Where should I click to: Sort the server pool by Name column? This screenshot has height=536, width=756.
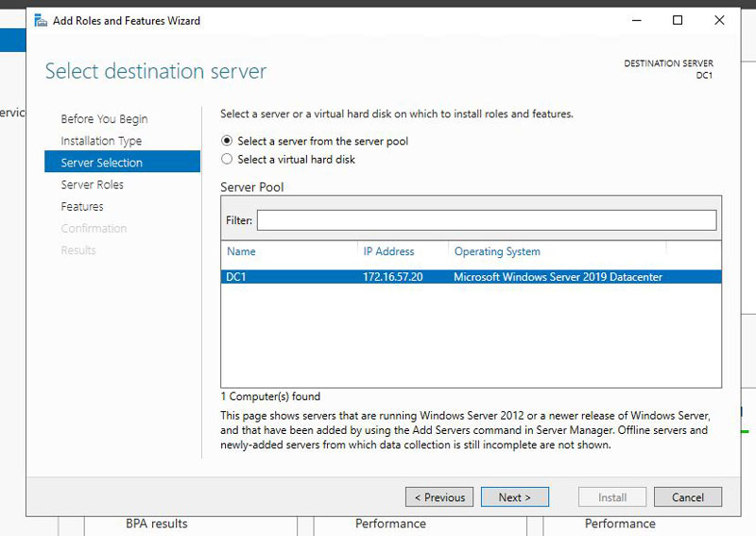point(241,251)
